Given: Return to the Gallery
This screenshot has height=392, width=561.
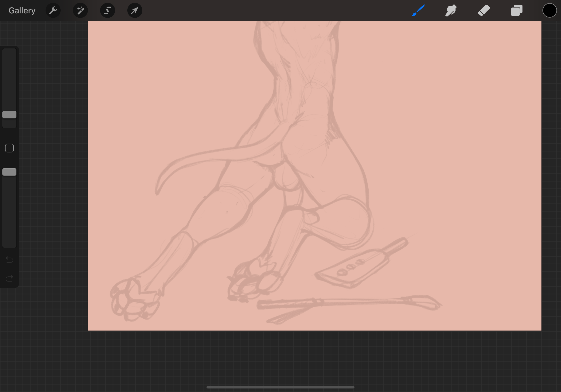Looking at the screenshot, I should 22,11.
